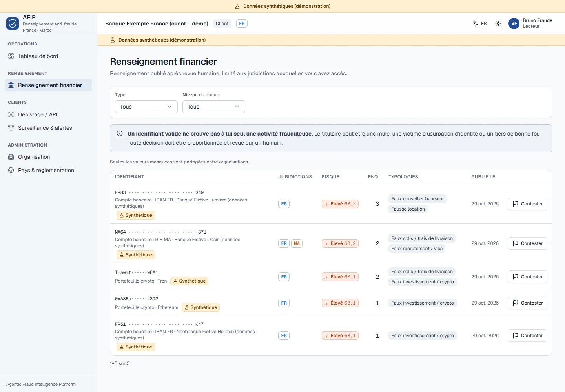Click the Pays & réglementation globe icon
Viewport: 565px width, 392px height.
click(11, 170)
